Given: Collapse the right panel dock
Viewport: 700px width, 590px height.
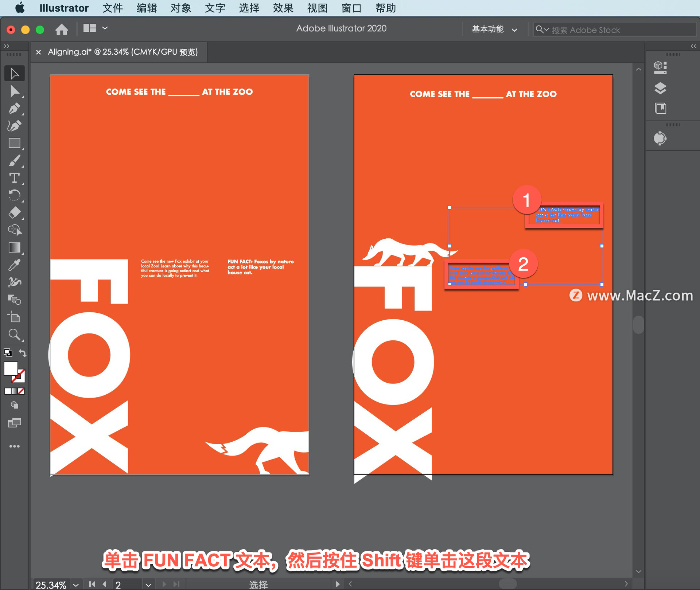Looking at the screenshot, I should coord(693,46).
